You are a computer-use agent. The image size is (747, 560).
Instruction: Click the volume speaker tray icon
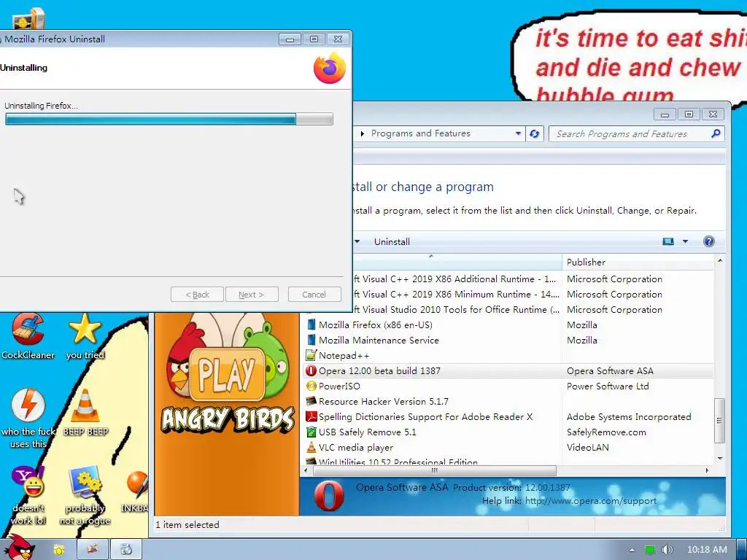(667, 550)
